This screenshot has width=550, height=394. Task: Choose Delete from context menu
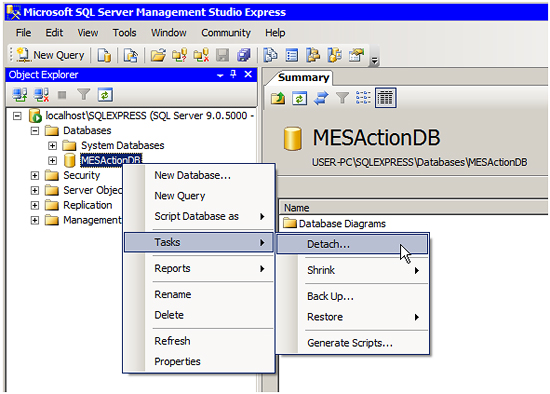(199, 315)
